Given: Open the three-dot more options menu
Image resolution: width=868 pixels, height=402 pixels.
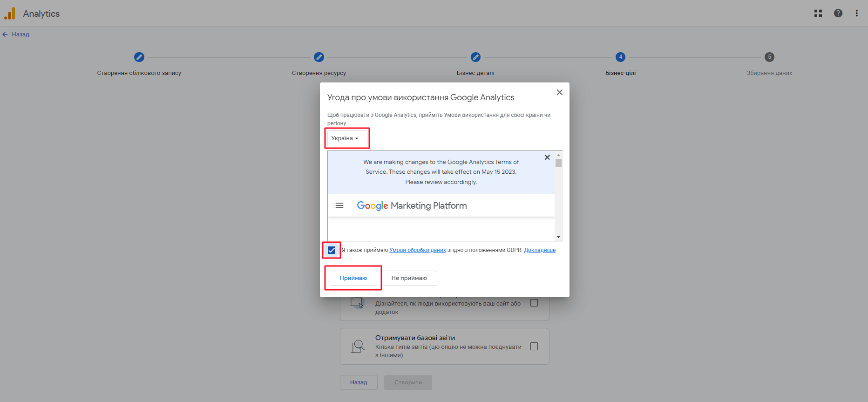Looking at the screenshot, I should pyautogui.click(x=856, y=14).
